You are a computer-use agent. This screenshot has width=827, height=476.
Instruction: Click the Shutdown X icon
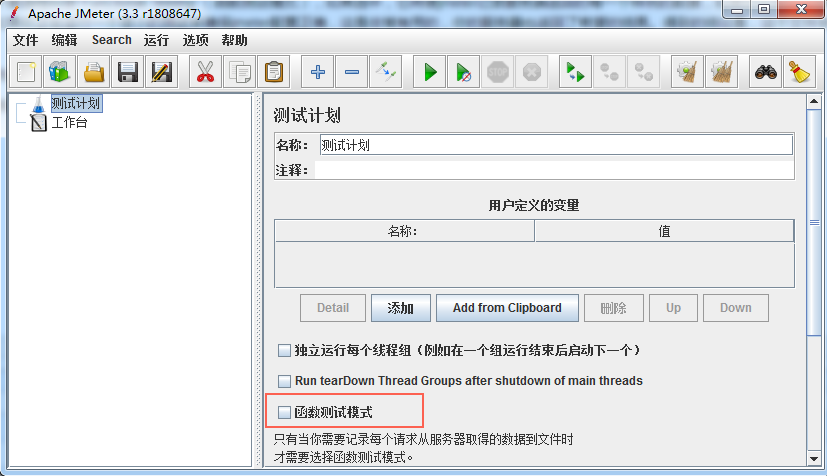tap(532, 72)
